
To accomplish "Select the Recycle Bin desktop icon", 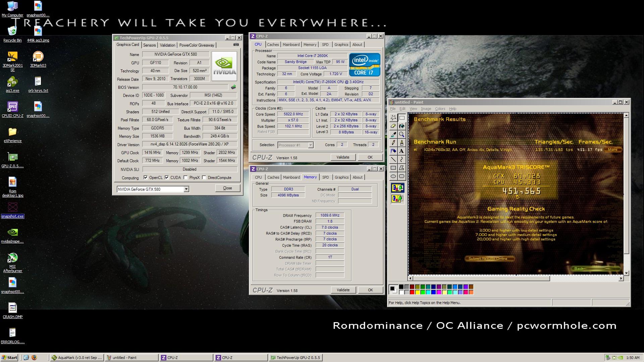I will pyautogui.click(x=12, y=34).
